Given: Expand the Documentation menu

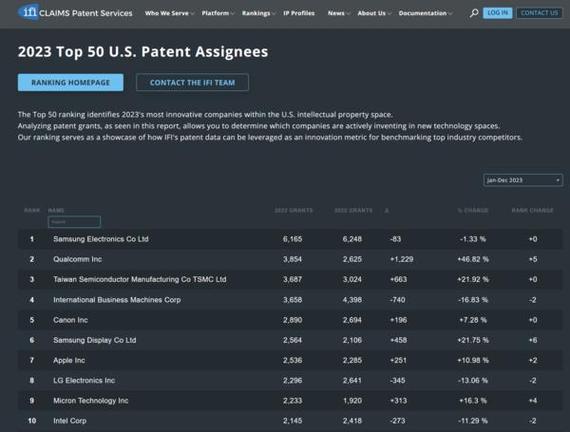Looking at the screenshot, I should tap(425, 13).
